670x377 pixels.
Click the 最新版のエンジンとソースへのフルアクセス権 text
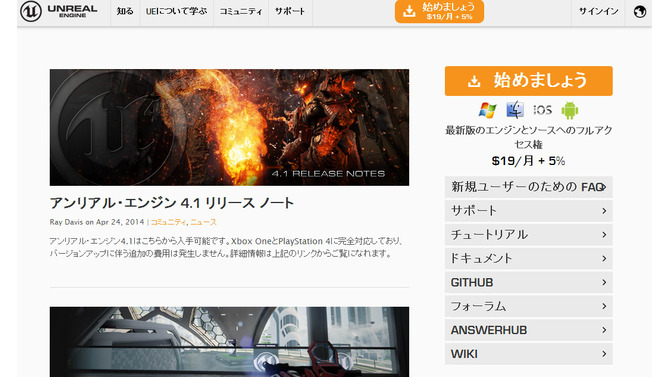[x=529, y=137]
